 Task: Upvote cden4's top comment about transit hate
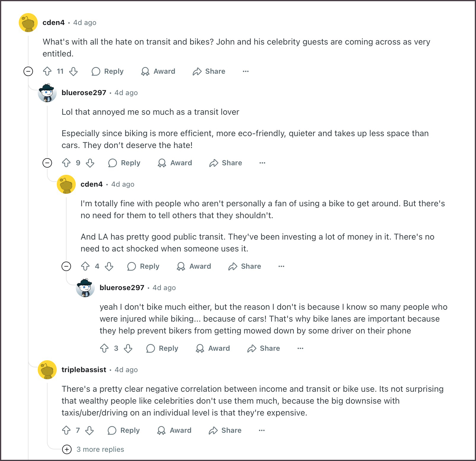pyautogui.click(x=47, y=71)
